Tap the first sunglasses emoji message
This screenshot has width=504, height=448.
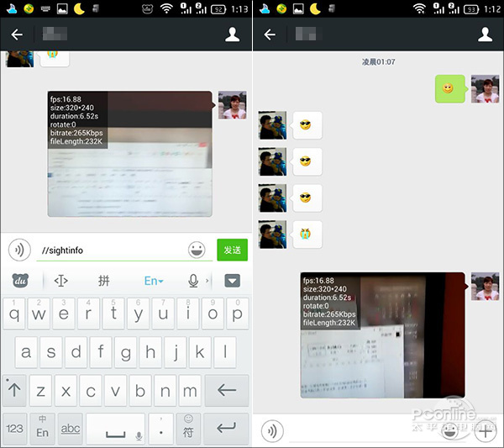point(307,125)
